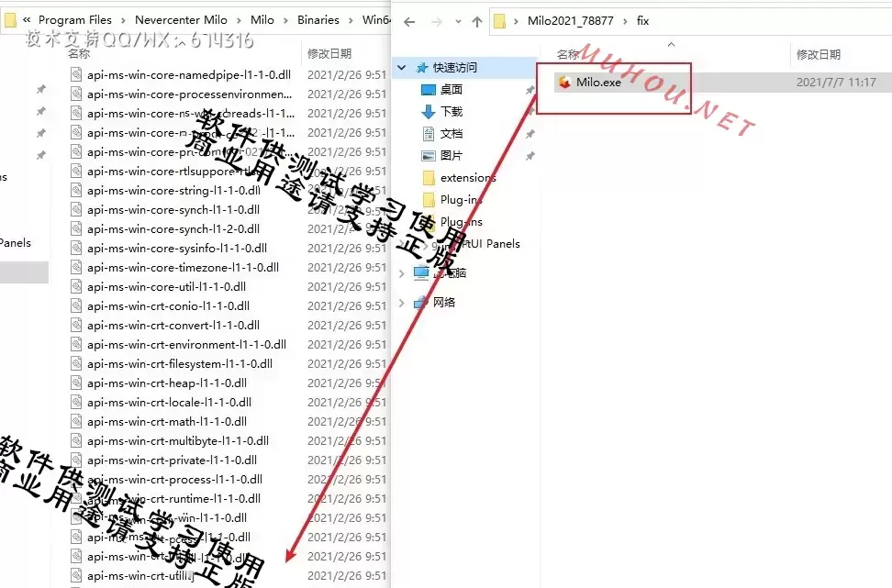
Task: Select api-ms-win-crt-environment-l1-1-0.dll
Action: tap(186, 345)
